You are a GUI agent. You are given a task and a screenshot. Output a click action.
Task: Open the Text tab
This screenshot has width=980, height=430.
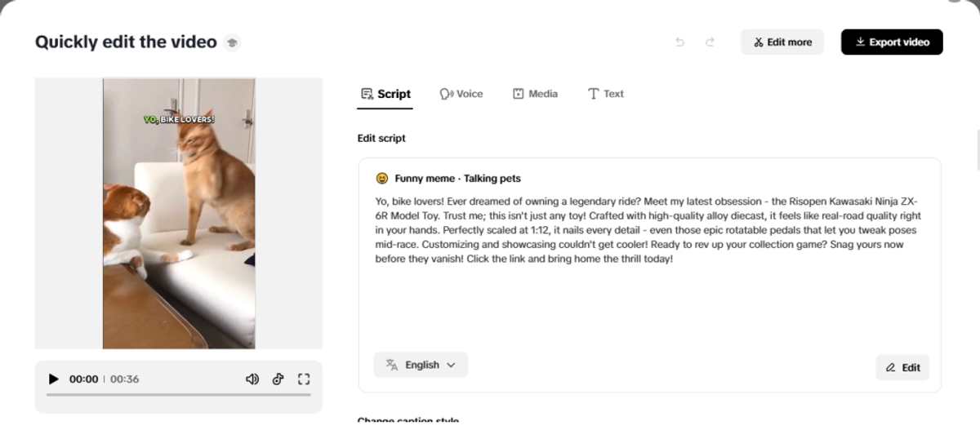pos(605,94)
